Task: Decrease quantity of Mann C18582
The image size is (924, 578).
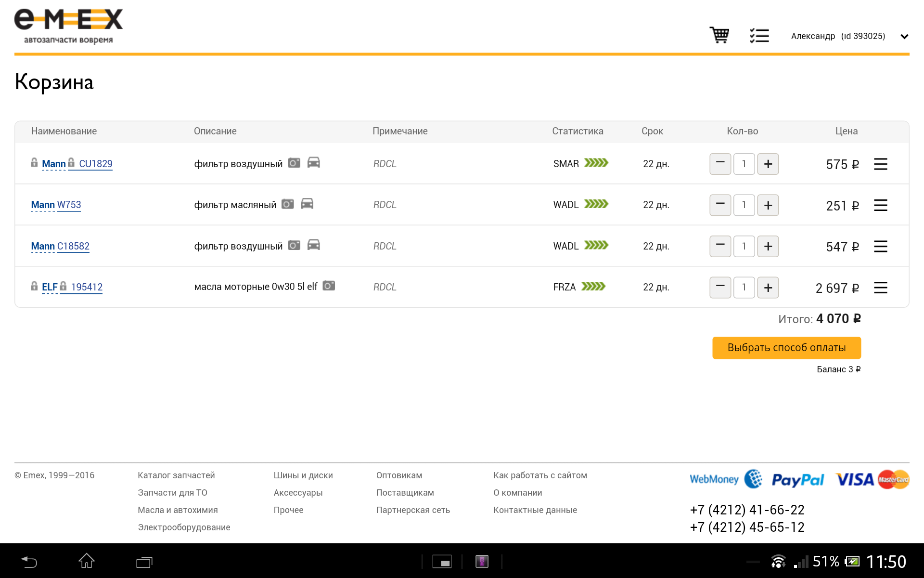Action: [720, 247]
